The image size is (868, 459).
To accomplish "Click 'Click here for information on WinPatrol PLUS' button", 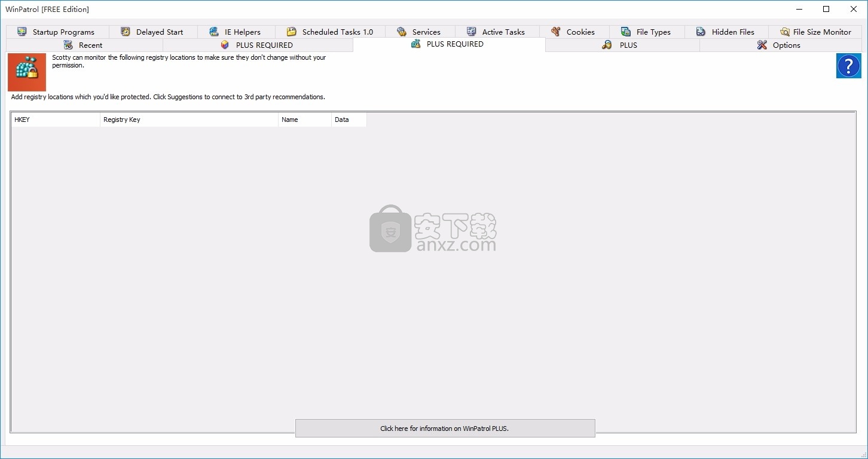I will [x=445, y=428].
